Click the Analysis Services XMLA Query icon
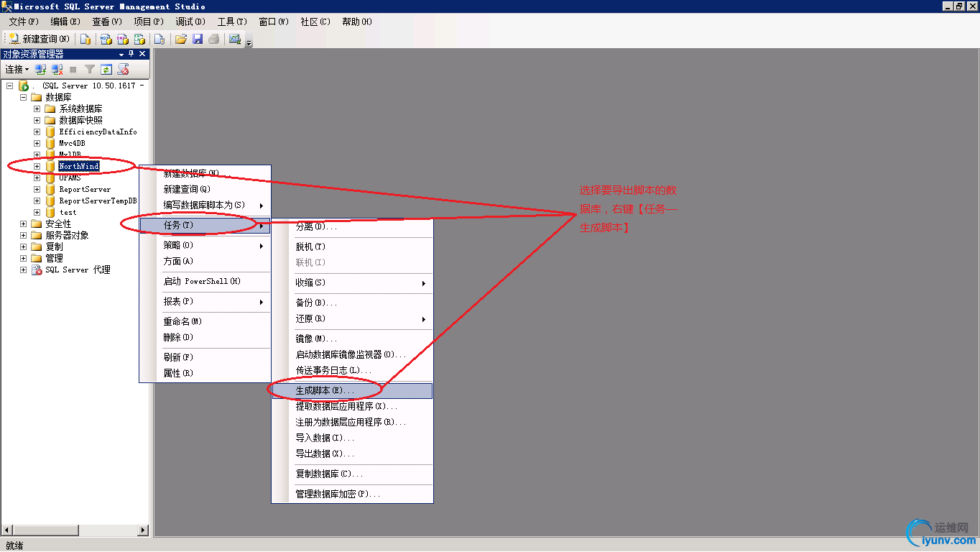Image resolution: width=980 pixels, height=552 pixels. coord(140,39)
